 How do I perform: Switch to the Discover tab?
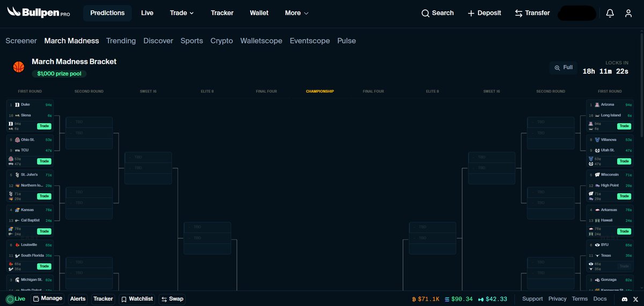158,41
